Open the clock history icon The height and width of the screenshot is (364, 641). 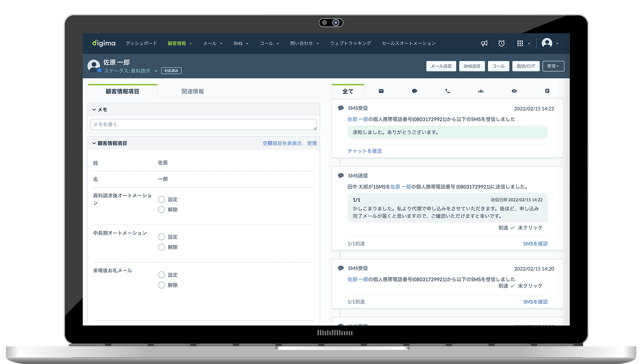pyautogui.click(x=502, y=43)
